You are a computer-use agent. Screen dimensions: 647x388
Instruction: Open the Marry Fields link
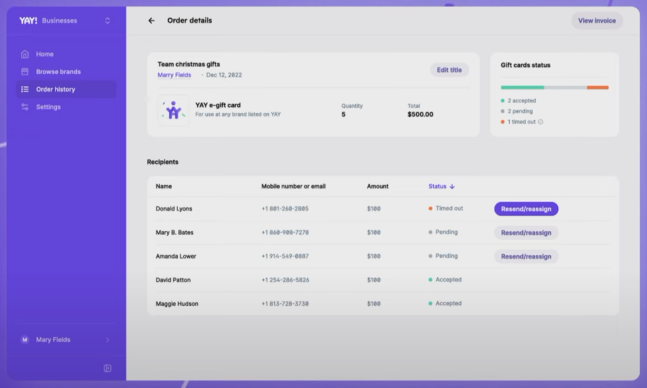click(x=174, y=75)
